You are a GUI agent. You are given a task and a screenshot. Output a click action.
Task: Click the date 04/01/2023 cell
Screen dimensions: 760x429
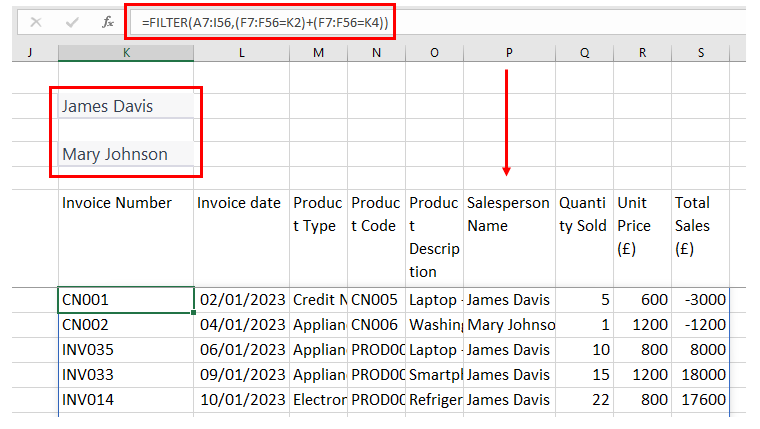(241, 325)
